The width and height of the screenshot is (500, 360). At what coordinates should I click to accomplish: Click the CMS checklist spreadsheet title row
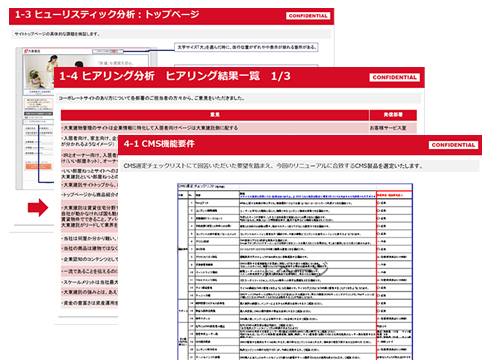coord(295,186)
